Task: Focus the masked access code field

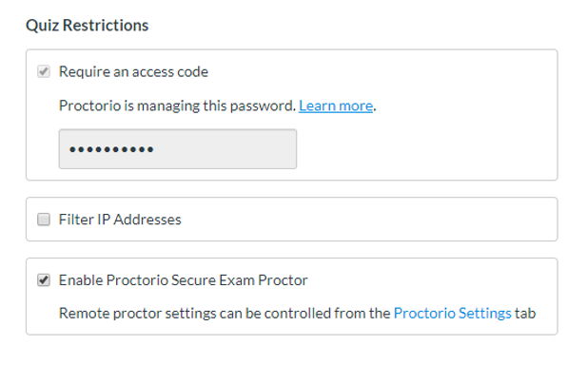Action: 178,149
